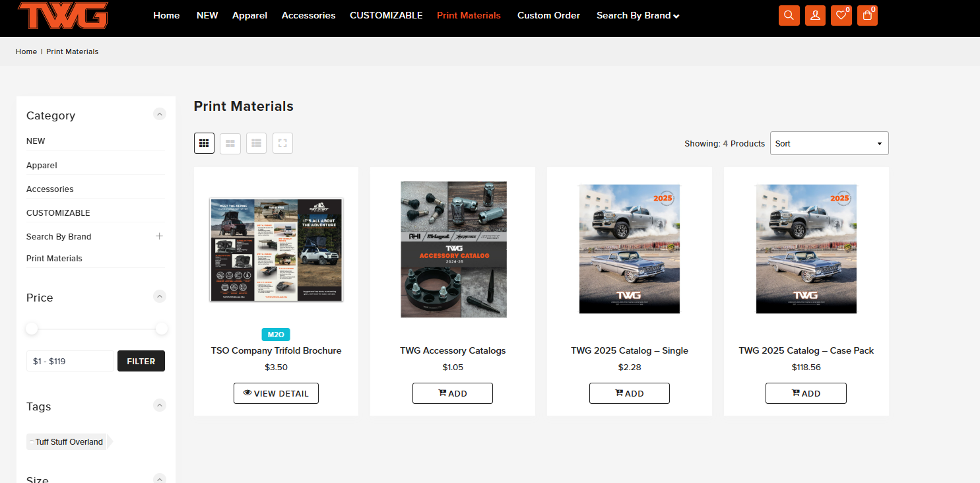Open the Sort dropdown

tap(829, 143)
